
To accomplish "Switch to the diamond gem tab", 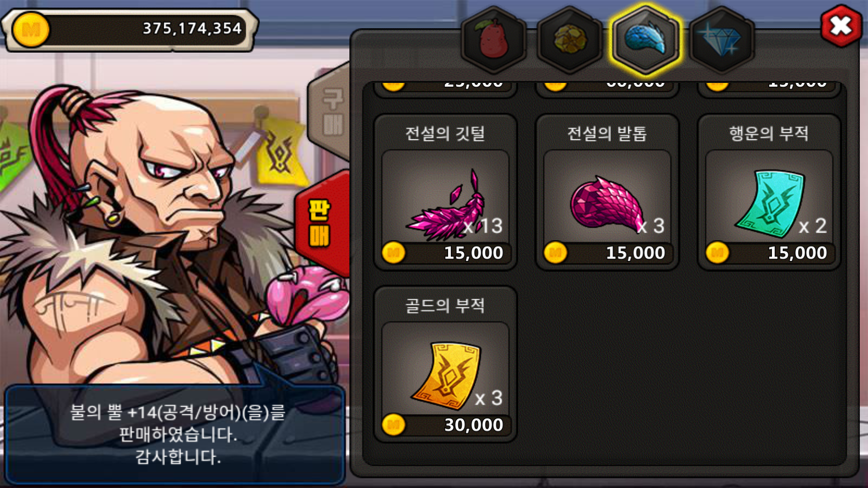I will click(x=722, y=40).
